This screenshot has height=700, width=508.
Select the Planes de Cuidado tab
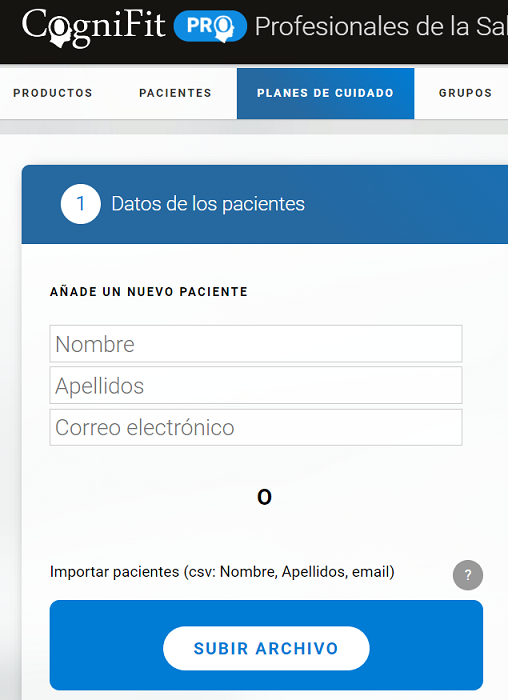point(325,93)
